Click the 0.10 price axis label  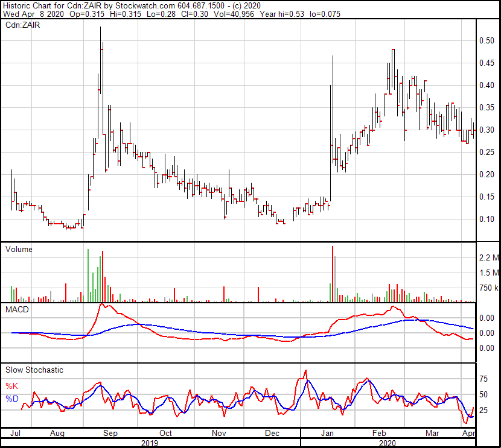[x=487, y=219]
